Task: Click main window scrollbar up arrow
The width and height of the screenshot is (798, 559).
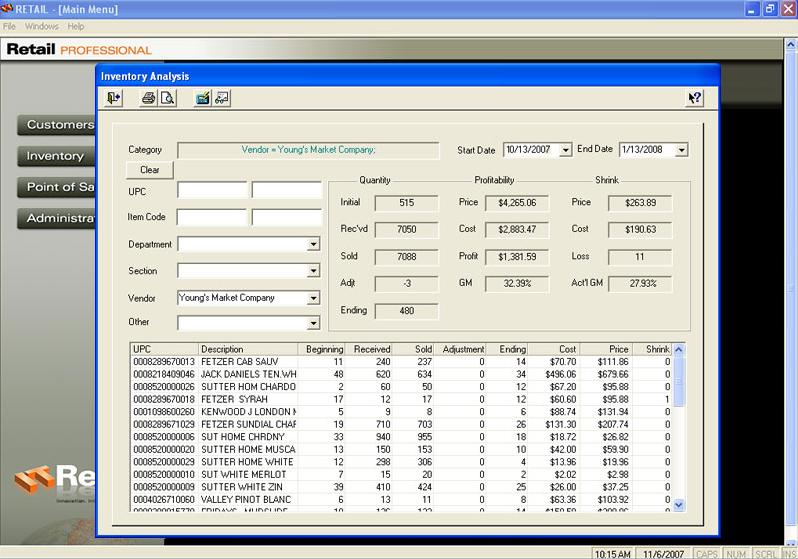Action: point(790,45)
